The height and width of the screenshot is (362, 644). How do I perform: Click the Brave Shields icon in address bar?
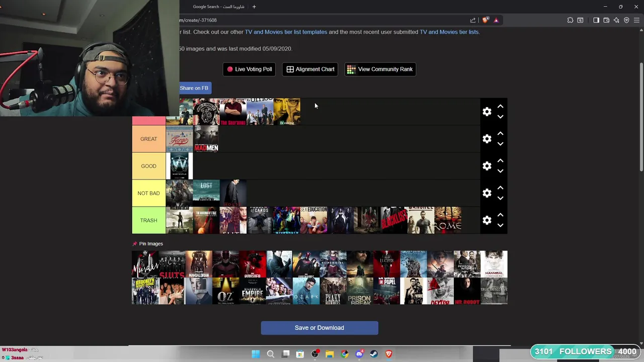point(485,20)
